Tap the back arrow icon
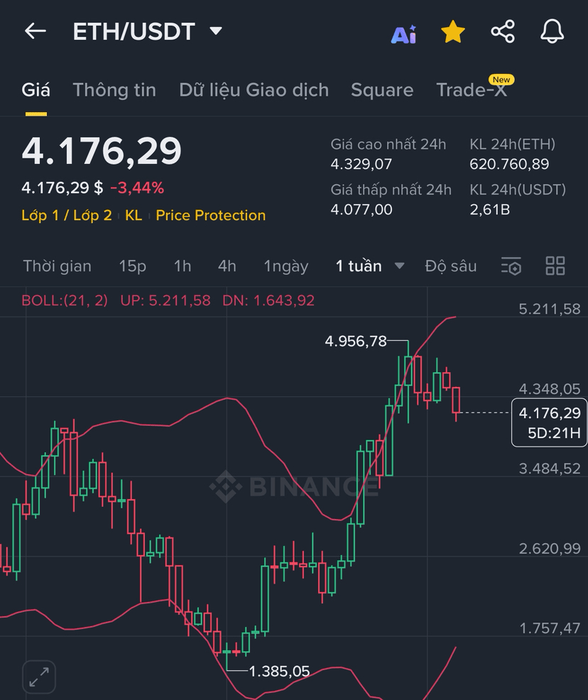Image resolution: width=588 pixels, height=700 pixels. click(x=35, y=31)
